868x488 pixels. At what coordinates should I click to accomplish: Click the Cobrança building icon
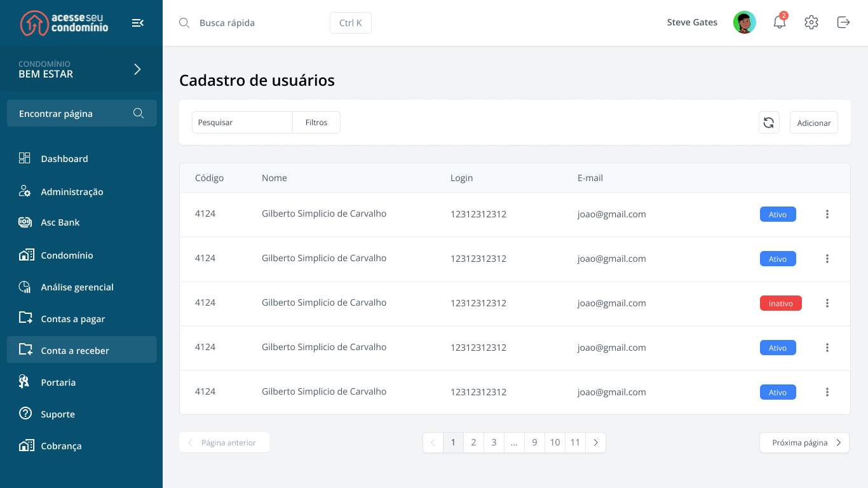point(25,445)
